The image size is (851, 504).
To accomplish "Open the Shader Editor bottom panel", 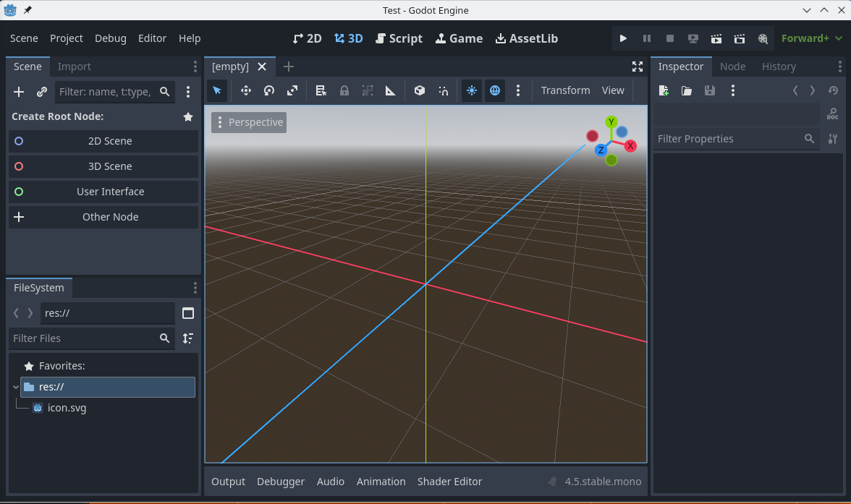I will pyautogui.click(x=449, y=482).
